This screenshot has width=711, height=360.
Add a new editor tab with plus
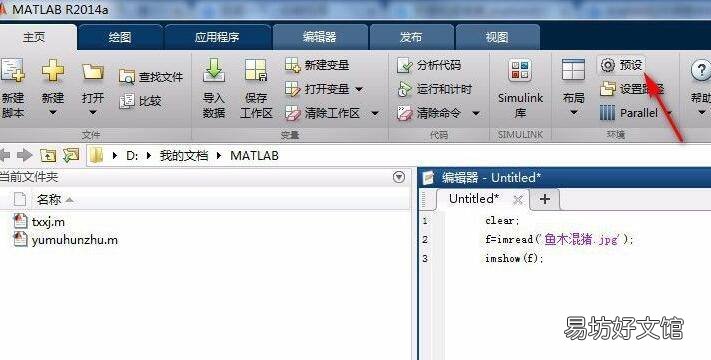pyautogui.click(x=545, y=199)
